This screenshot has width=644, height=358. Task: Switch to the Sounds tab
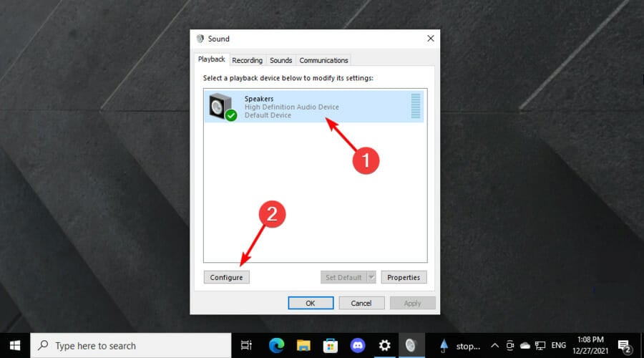click(281, 60)
